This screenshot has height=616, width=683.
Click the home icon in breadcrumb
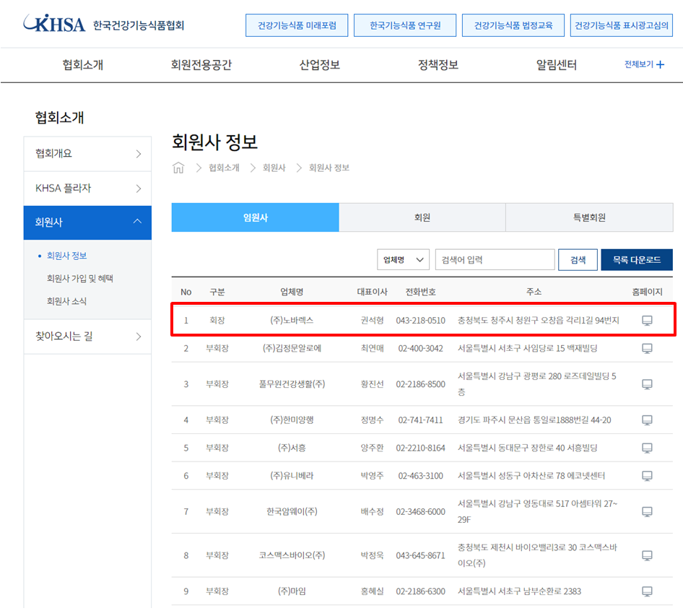tap(178, 168)
